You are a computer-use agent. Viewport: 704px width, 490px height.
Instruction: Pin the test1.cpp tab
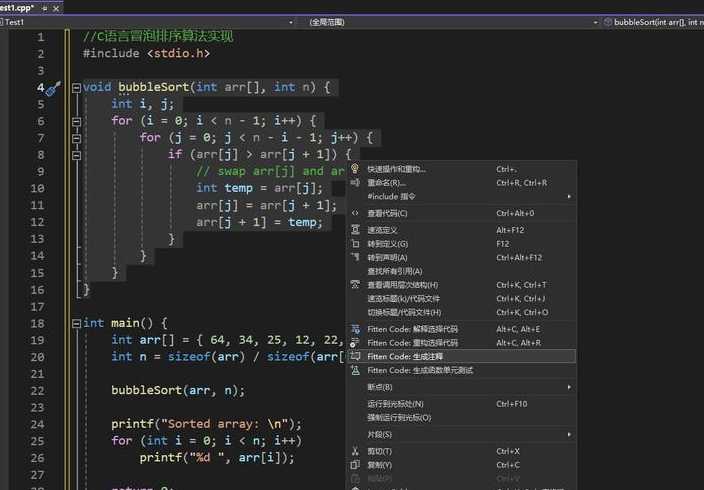44,8
